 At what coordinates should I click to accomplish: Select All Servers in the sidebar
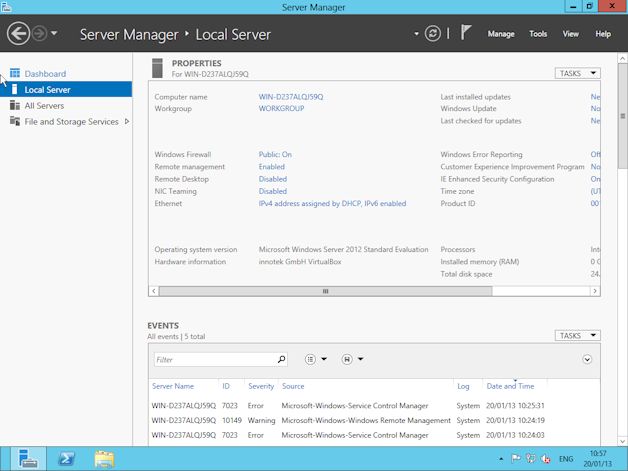click(44, 106)
